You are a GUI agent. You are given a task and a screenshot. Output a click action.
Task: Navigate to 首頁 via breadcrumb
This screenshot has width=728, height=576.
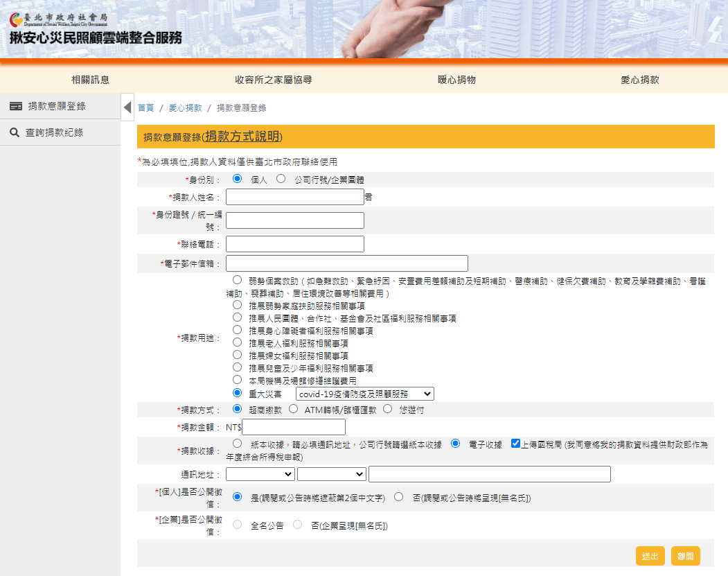coord(145,107)
